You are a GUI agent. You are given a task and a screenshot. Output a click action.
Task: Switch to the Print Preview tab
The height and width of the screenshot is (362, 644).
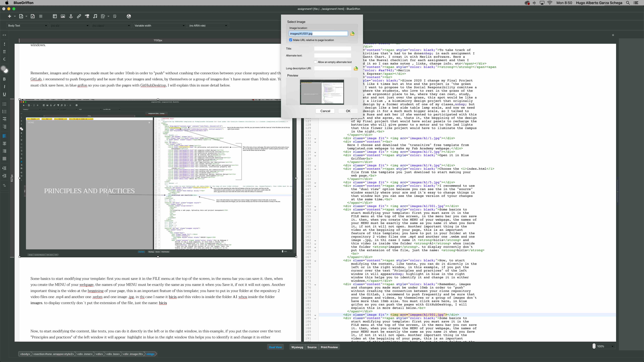tap(329, 347)
